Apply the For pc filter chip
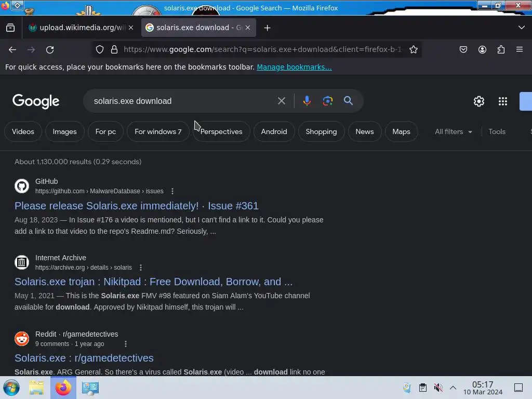Image resolution: width=532 pixels, height=399 pixels. point(105,131)
